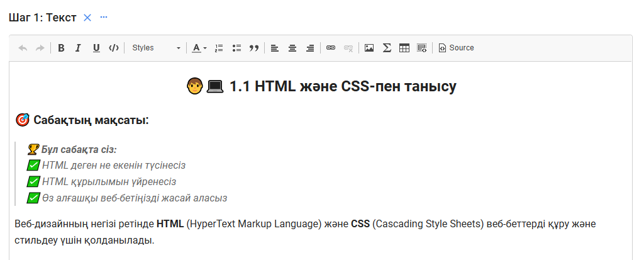The height and width of the screenshot is (260, 644).
Task: Insert a code snippet block
Action: [x=422, y=48]
